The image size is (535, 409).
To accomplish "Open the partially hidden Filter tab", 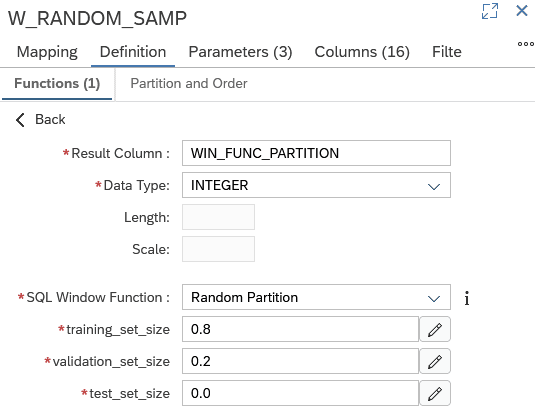I will pos(447,52).
